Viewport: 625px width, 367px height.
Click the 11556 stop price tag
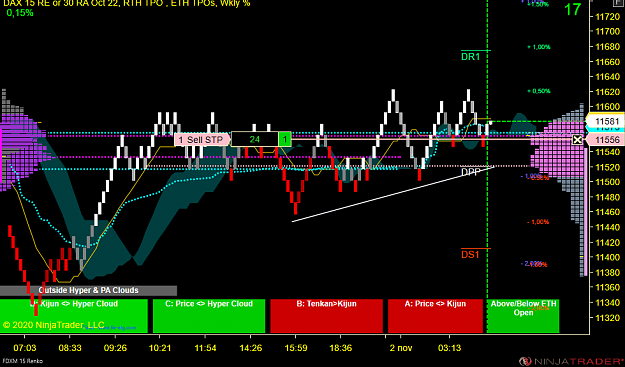[607, 140]
